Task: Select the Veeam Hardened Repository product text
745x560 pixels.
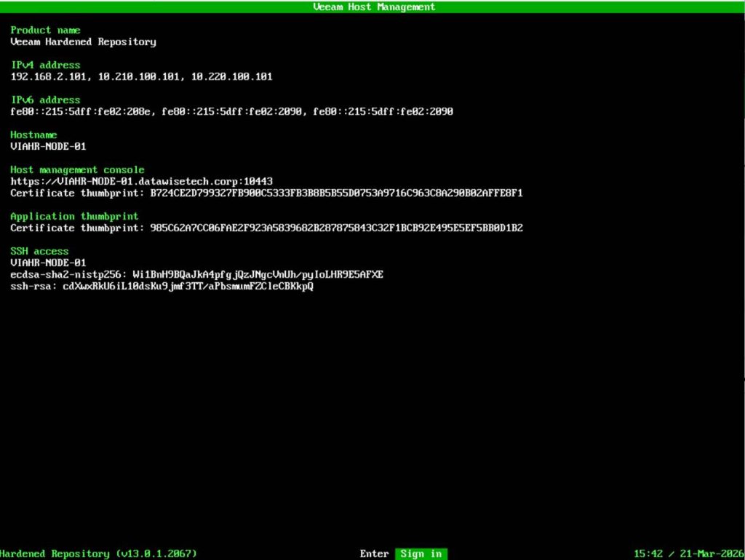Action: 83,41
